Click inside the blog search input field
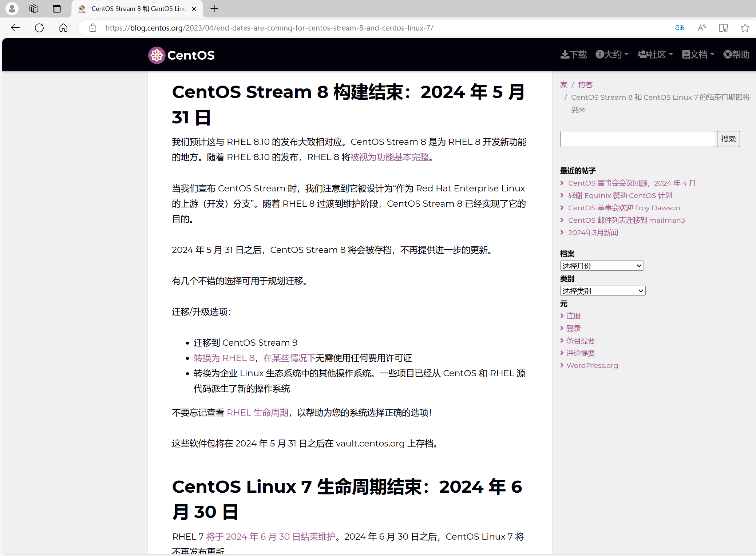The image size is (756, 556). (x=637, y=139)
